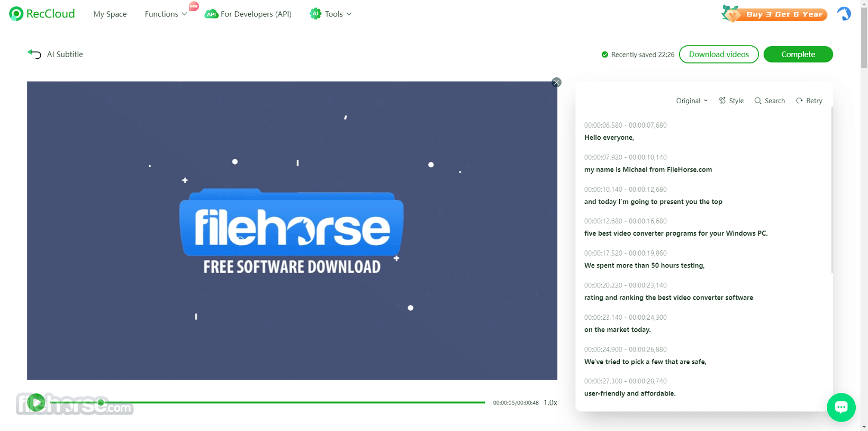Click timestamp 00:00:07,920 - 00:00:10,140
Image resolution: width=868 pixels, height=431 pixels.
(x=626, y=157)
